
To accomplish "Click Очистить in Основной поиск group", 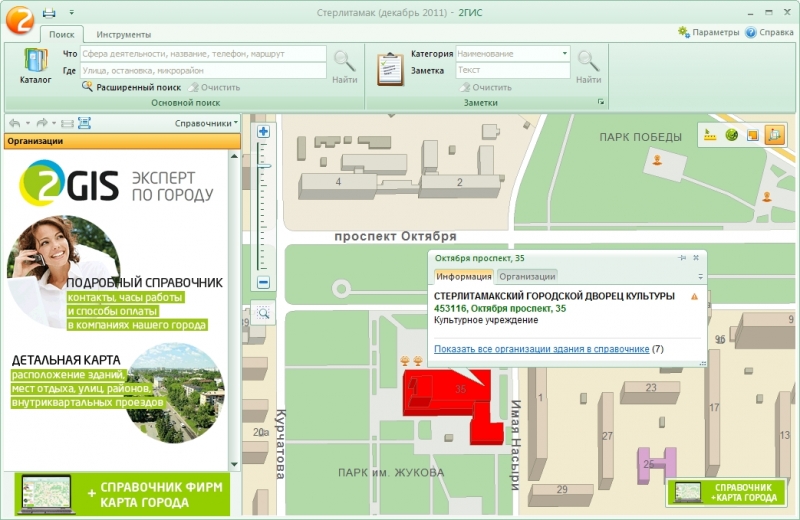I will click(x=215, y=87).
